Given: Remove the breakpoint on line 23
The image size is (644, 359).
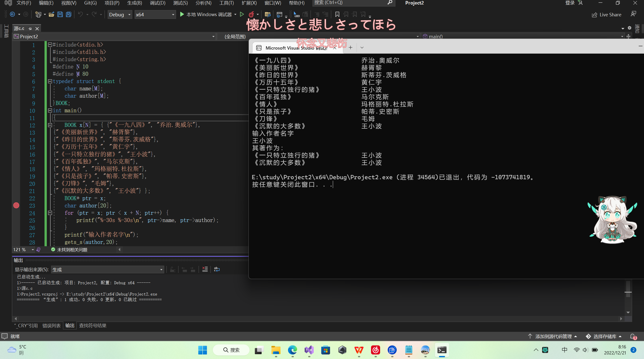Looking at the screenshot, I should [x=16, y=205].
